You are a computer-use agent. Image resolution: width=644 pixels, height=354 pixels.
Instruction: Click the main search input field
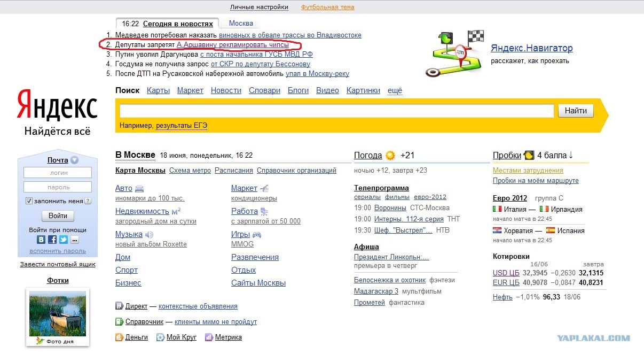(336, 111)
